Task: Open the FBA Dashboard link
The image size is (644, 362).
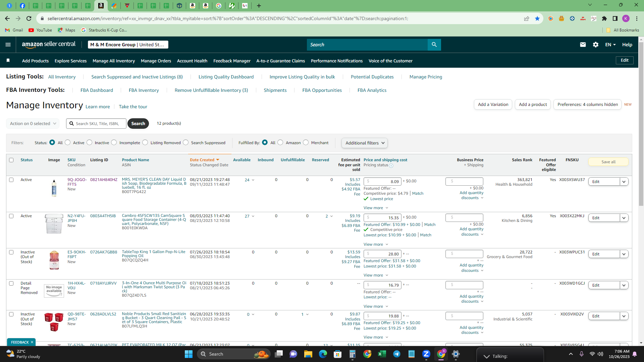Action: pyautogui.click(x=97, y=90)
